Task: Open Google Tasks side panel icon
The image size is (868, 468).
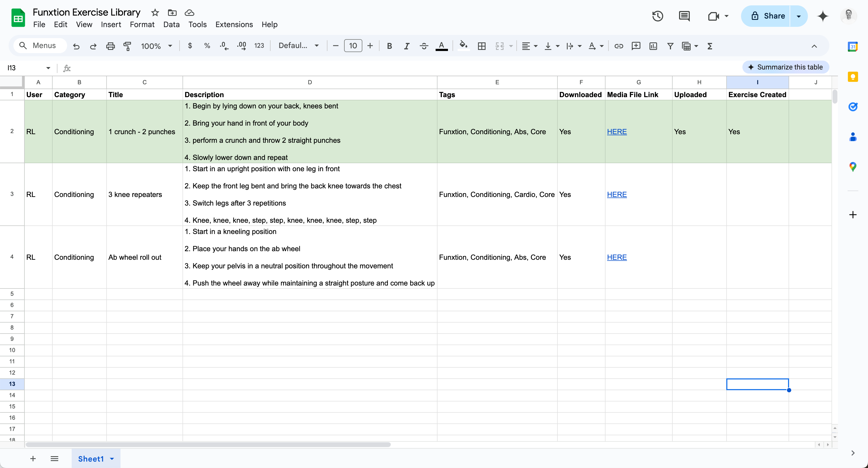Action: click(853, 107)
